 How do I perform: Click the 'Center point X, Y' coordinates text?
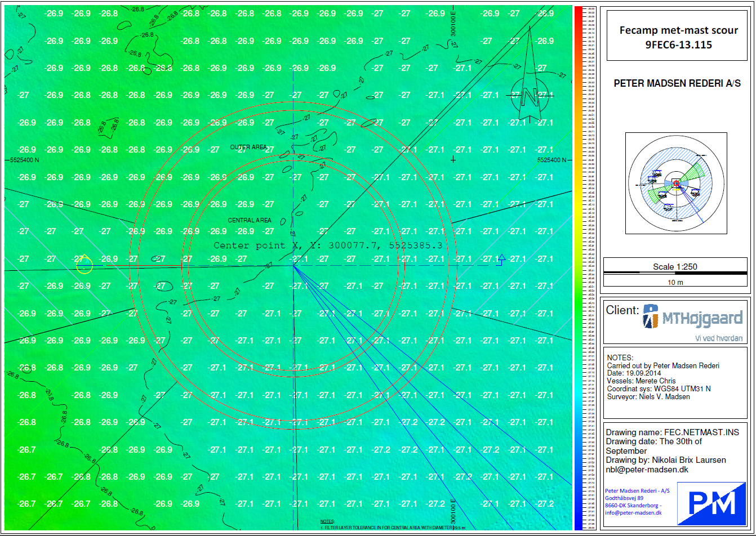click(328, 245)
